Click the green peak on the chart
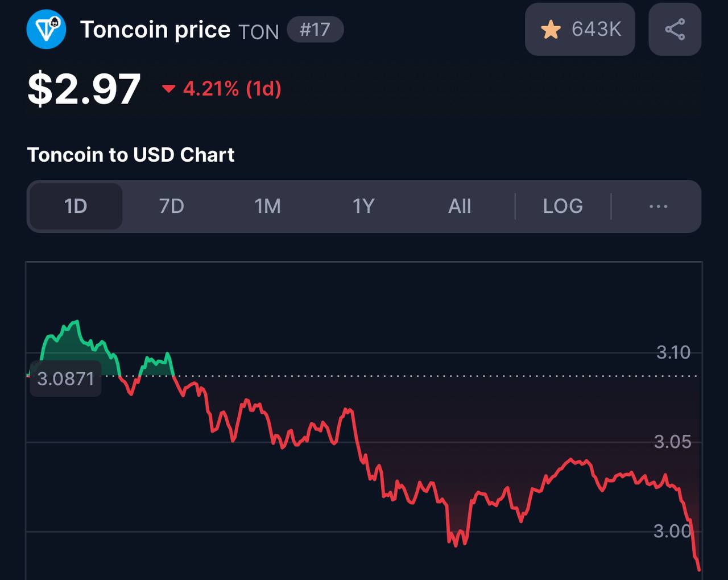This screenshot has height=580, width=728. point(75,323)
